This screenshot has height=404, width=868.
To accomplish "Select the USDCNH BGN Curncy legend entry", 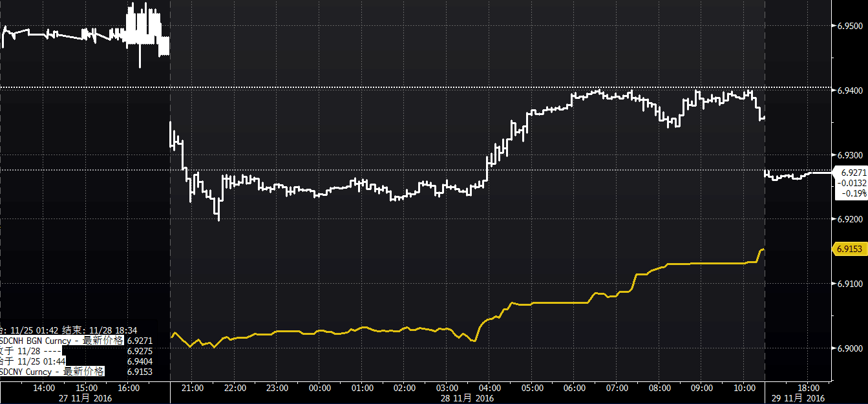I will tap(61, 340).
